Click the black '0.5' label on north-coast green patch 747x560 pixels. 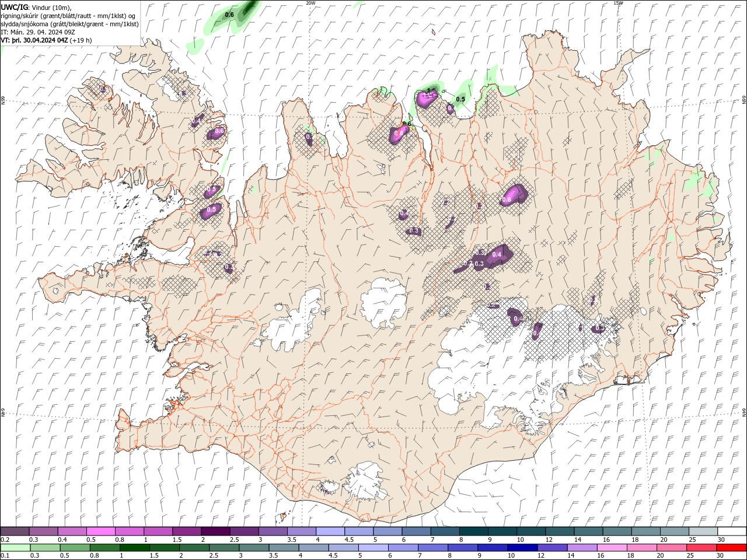460,99
